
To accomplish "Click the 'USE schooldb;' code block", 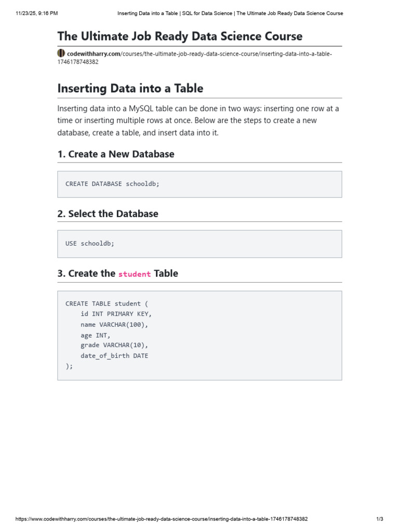I will pyautogui.click(x=199, y=244).
